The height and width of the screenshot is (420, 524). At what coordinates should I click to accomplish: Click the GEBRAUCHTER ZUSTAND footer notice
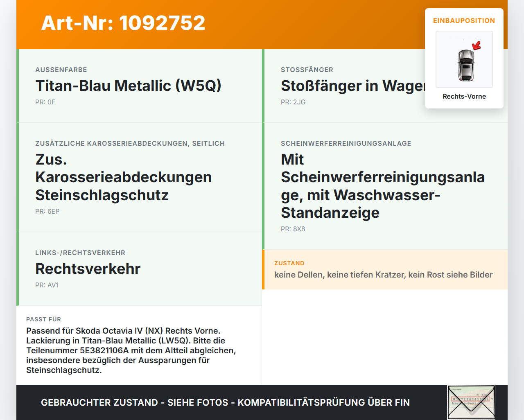pyautogui.click(x=225, y=402)
